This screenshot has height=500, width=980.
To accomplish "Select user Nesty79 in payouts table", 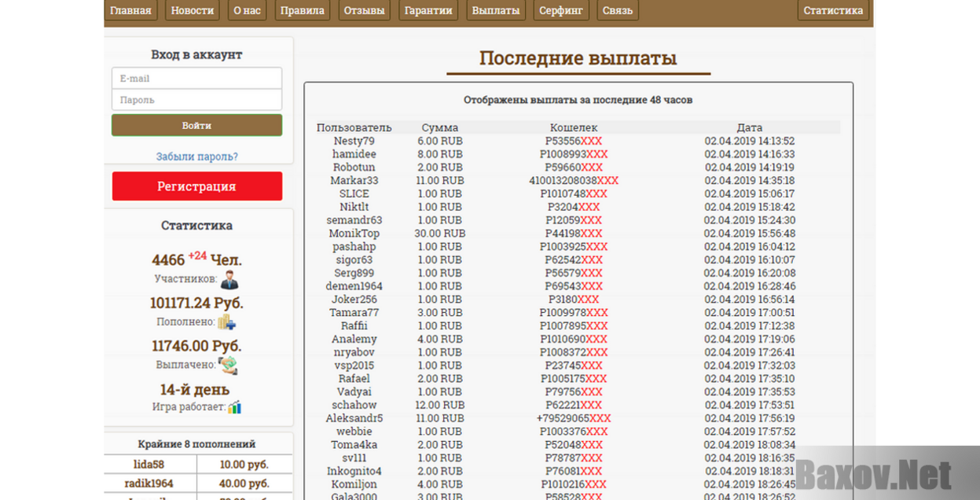I will [354, 141].
